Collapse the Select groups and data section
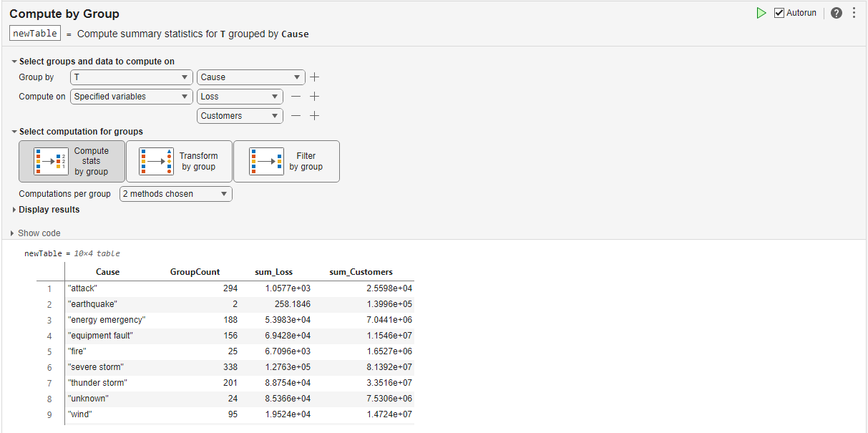Screen dimensions: 868x433 point(13,61)
